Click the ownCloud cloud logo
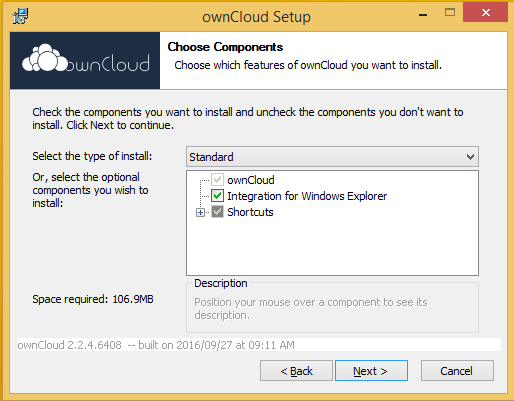The height and width of the screenshot is (401, 514). tap(85, 58)
